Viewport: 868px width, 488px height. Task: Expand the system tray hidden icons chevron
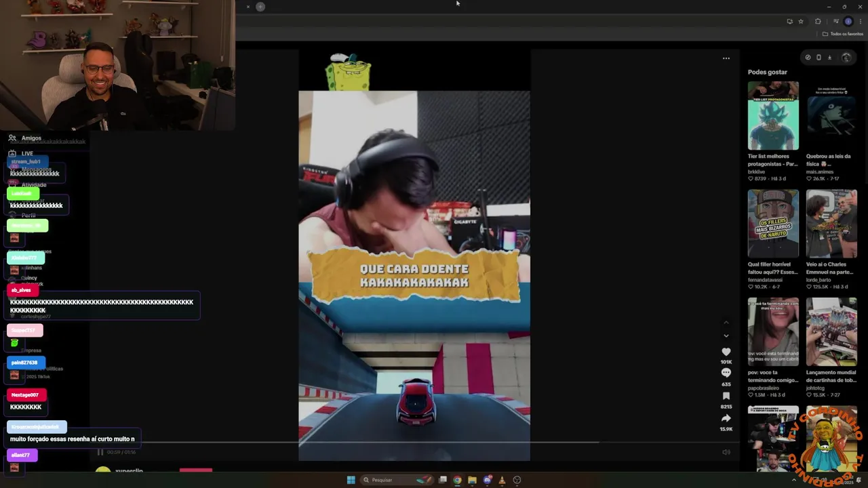[x=794, y=480]
